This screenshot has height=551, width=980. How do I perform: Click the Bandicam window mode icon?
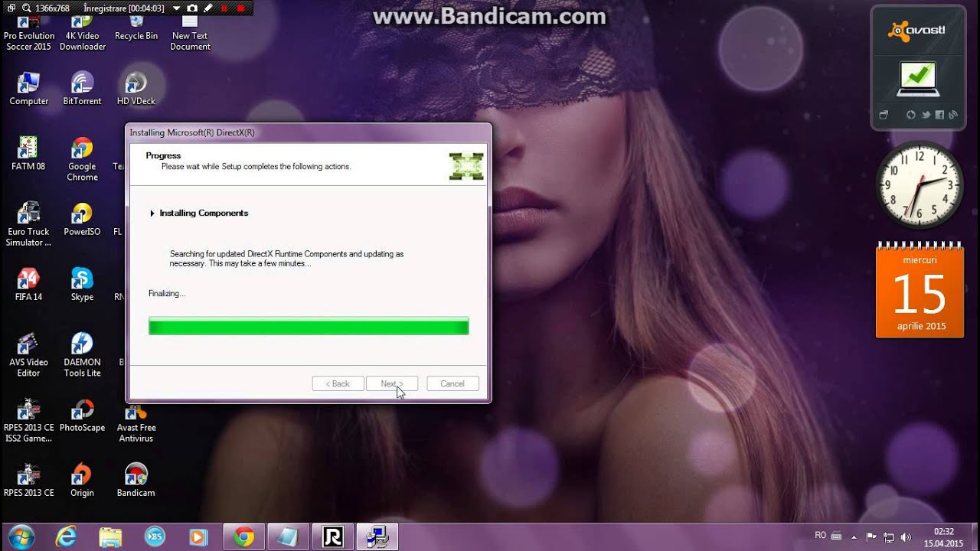(x=11, y=8)
